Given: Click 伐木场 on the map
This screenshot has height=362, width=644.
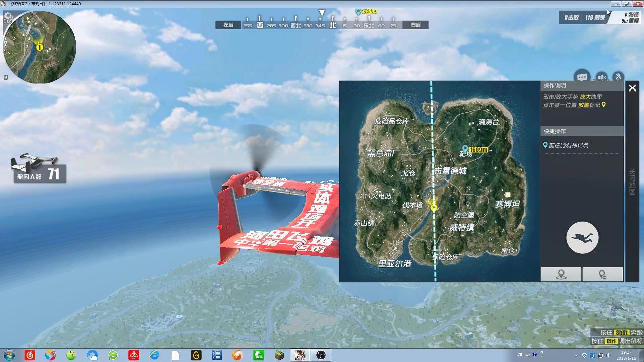Looking at the screenshot, I should click(x=412, y=205).
